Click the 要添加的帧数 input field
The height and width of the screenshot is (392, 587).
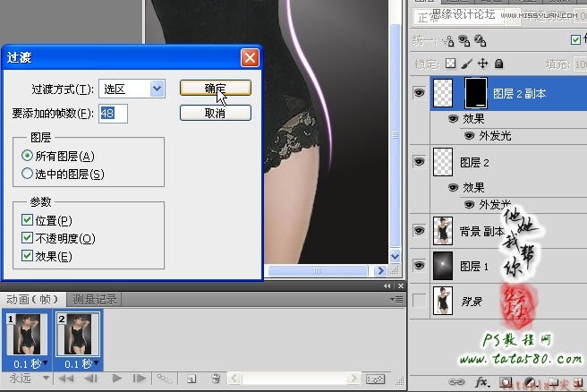113,113
